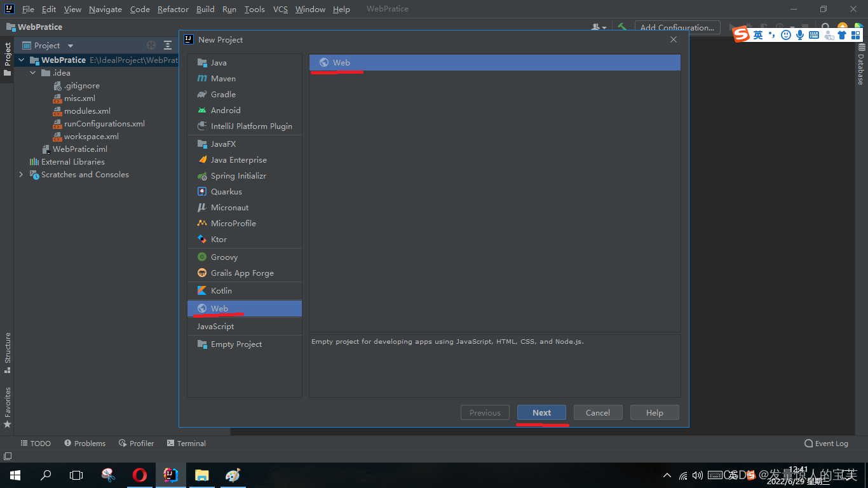Open the File menu
Screen dimensions: 868x488
tap(28, 9)
